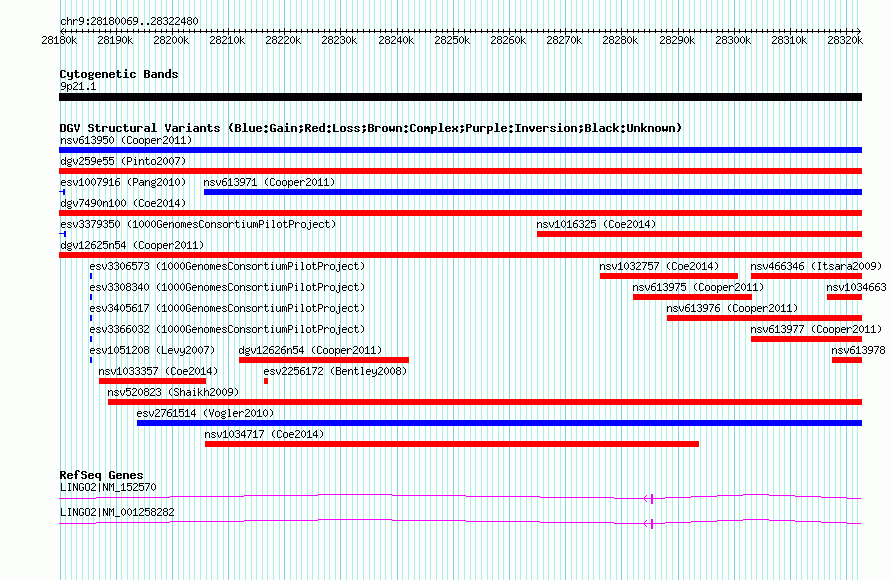Click the nsv613976 red loss bar
Image resolution: width=890 pixels, height=580 pixels.
pos(765,318)
